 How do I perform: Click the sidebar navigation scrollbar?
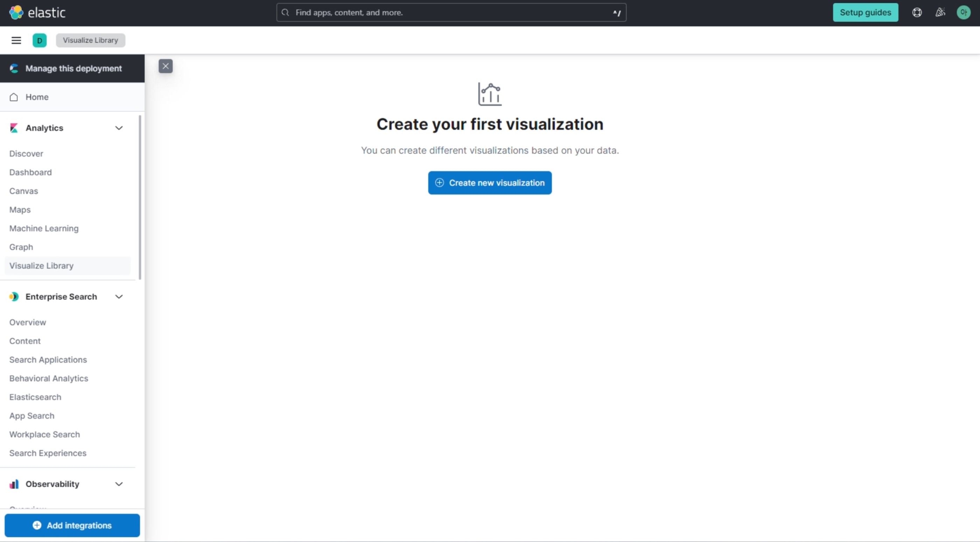(140, 197)
